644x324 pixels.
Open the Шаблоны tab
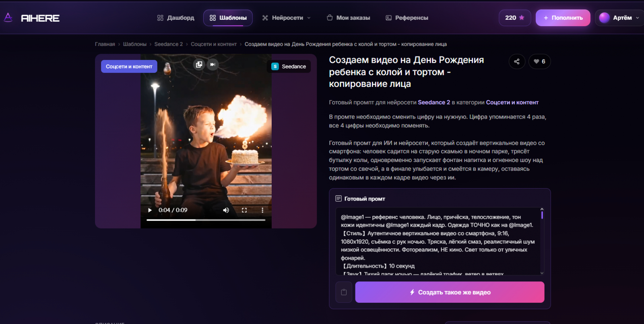coord(228,18)
